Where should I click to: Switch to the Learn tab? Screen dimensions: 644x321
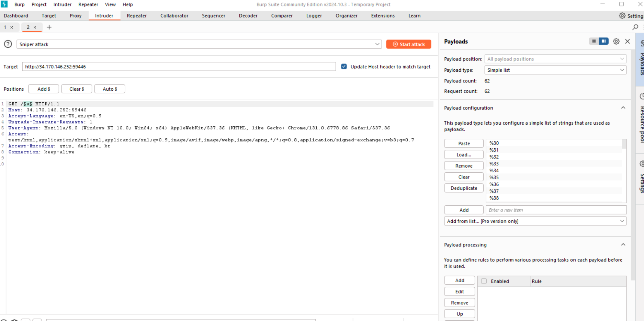pos(415,16)
